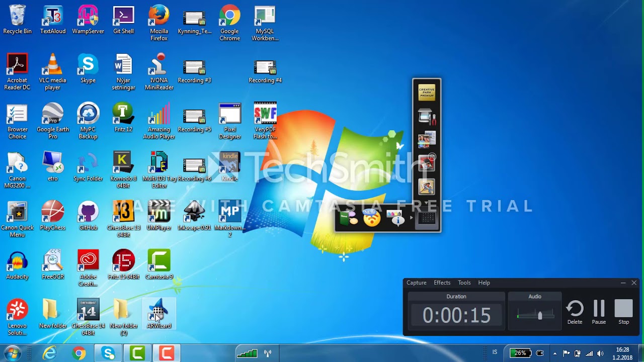Screen dimensions: 644x362
Task: Select the Google Earth Pro icon
Action: pos(53,121)
